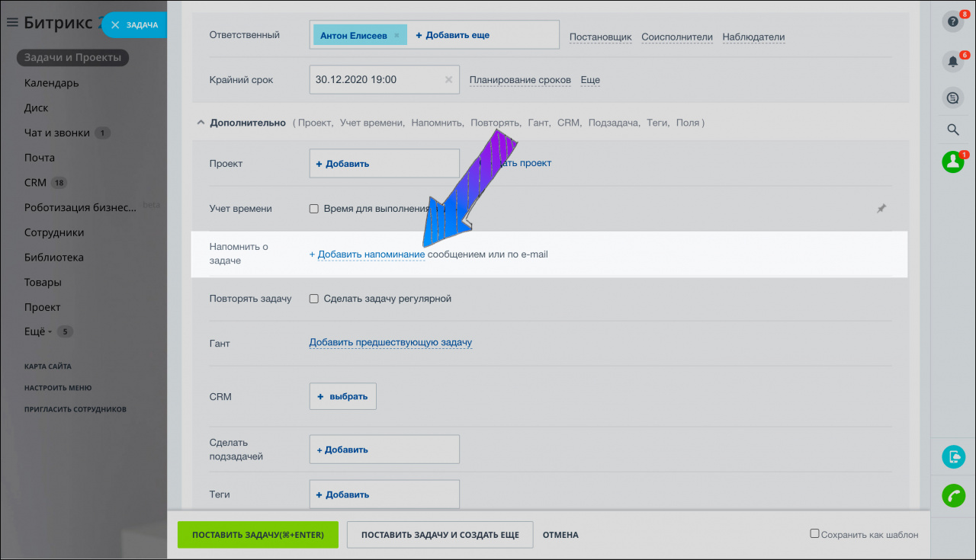976x560 pixels.
Task: Open Календарь in the left menu
Action: (x=51, y=83)
